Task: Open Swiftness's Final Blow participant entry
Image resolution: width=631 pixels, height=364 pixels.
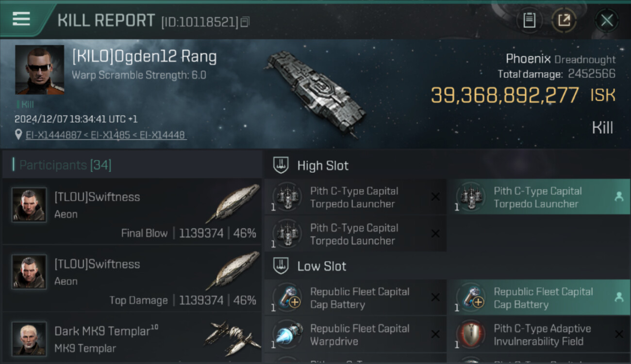Action: coord(132,211)
